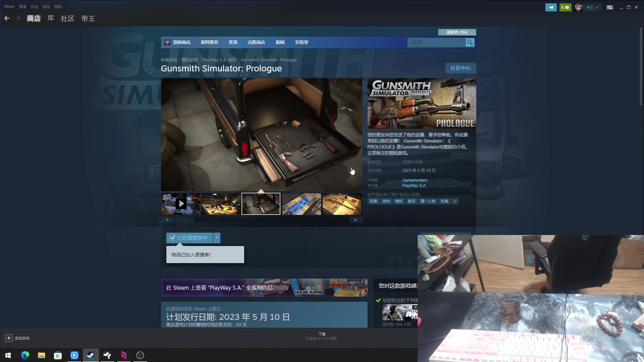Select the 动作 tag

[x=386, y=201]
